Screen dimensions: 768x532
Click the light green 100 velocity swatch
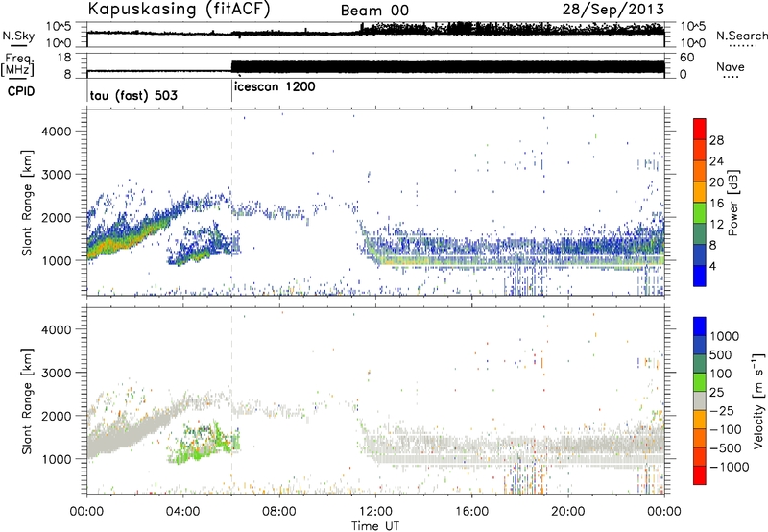click(x=700, y=382)
